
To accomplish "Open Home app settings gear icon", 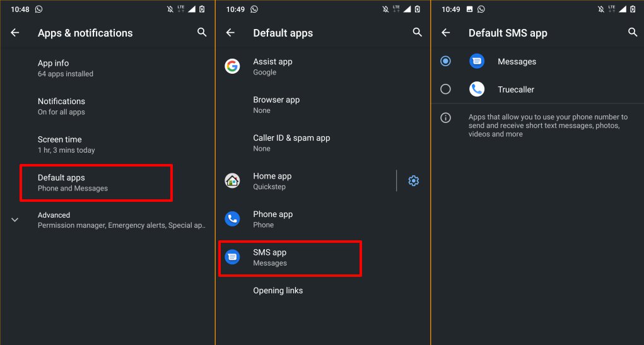I will coord(413,181).
